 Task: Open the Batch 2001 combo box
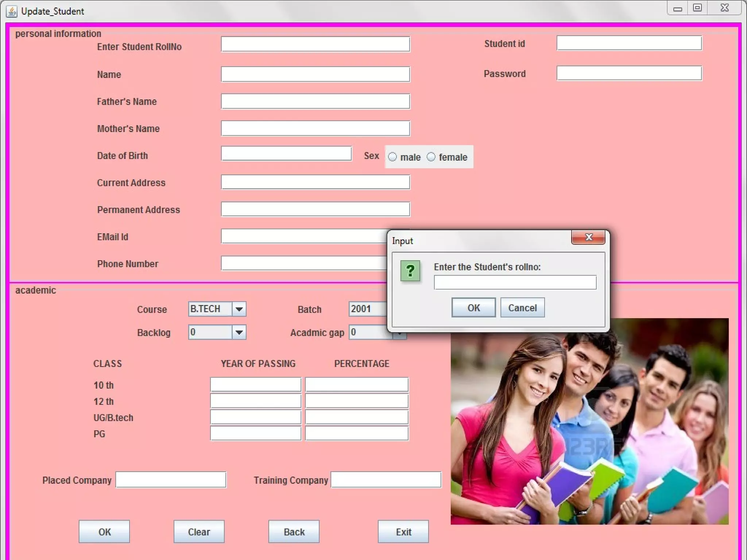[367, 309]
